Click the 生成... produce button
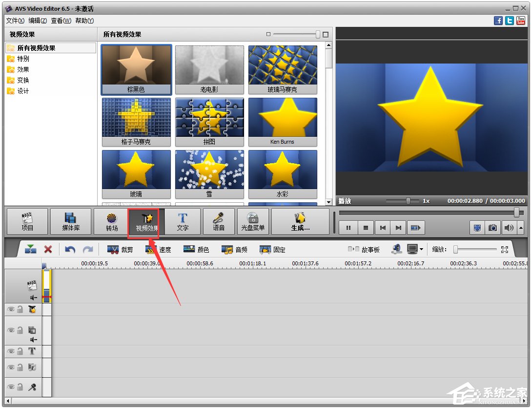 [300, 221]
